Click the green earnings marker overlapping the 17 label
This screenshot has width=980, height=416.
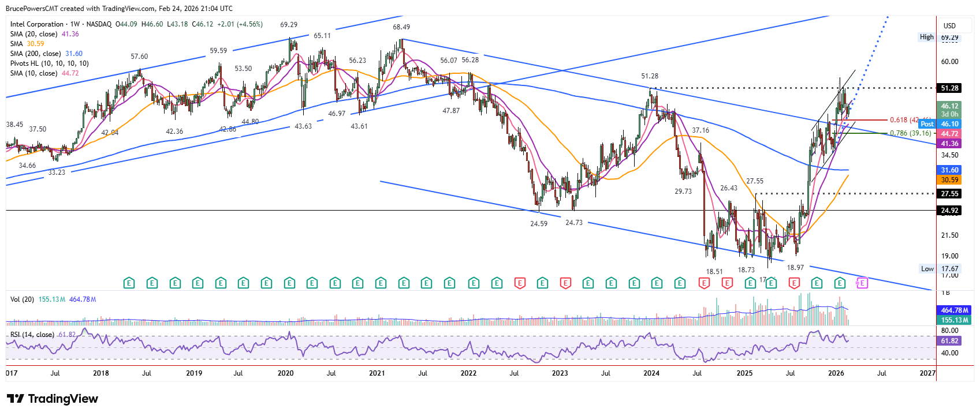coord(771,283)
